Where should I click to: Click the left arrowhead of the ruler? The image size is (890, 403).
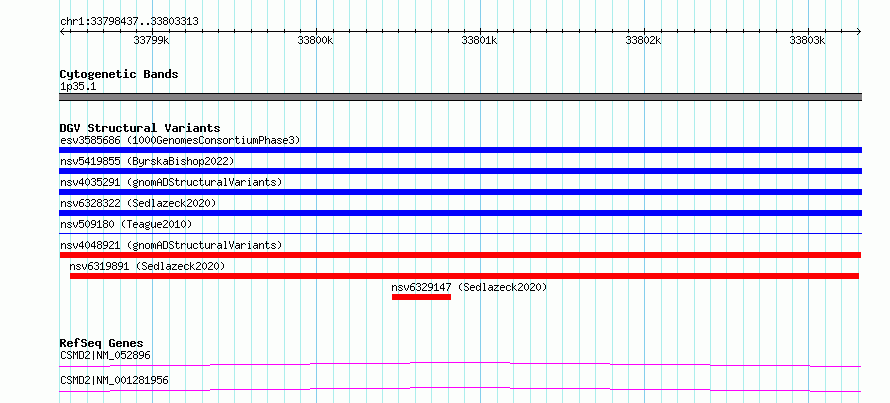click(x=62, y=31)
